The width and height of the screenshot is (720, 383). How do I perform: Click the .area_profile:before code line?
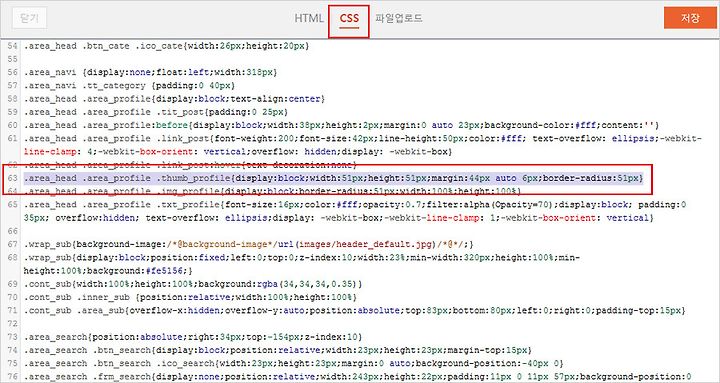342,125
